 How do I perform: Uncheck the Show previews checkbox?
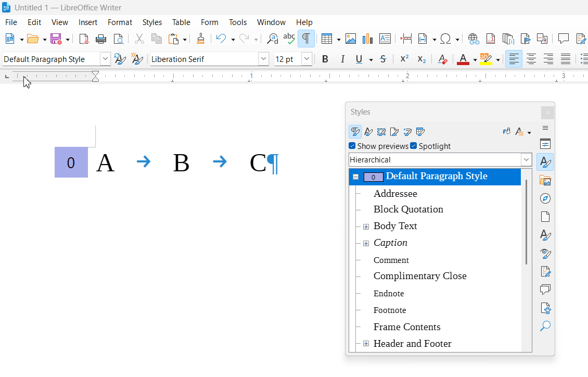click(x=352, y=146)
